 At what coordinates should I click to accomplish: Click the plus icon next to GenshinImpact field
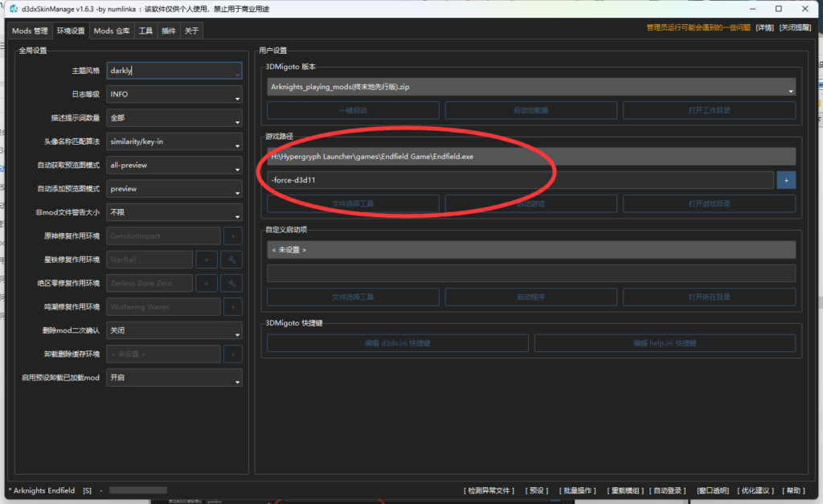pos(233,236)
